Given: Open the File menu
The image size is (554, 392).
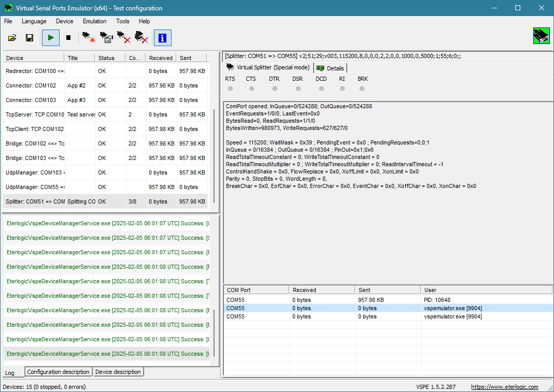Looking at the screenshot, I should coord(8,21).
